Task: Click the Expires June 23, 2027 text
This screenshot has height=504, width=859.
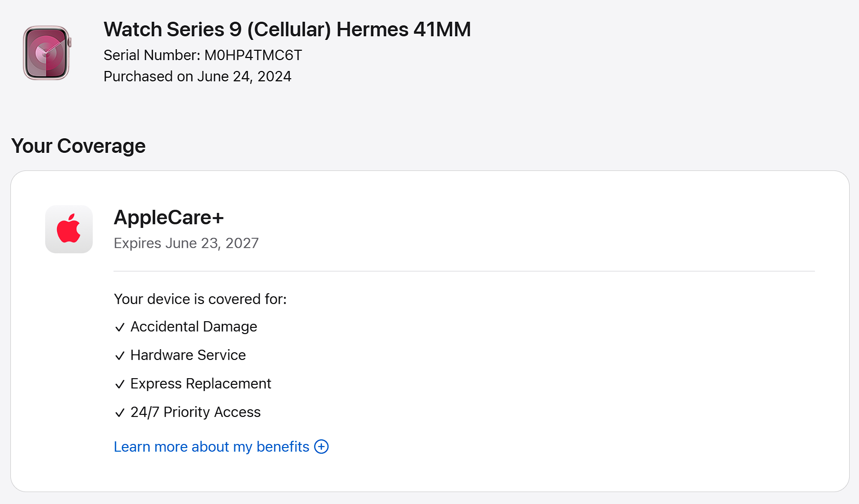Action: [x=186, y=243]
